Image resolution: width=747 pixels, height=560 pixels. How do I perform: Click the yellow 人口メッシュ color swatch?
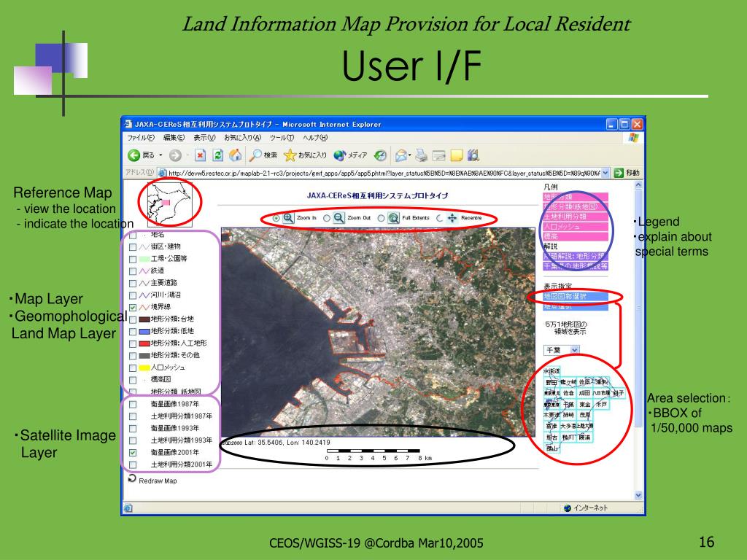pyautogui.click(x=144, y=368)
